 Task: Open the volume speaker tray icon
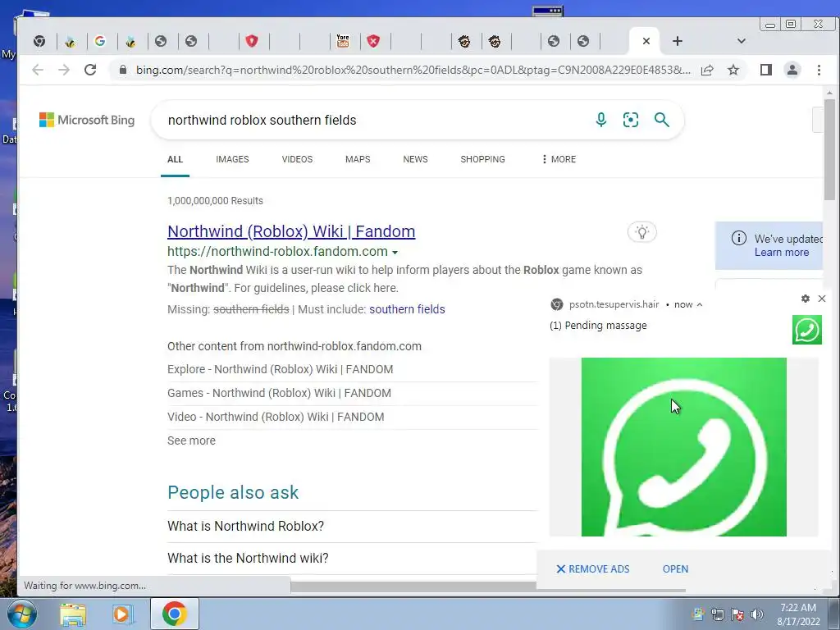pos(757,614)
